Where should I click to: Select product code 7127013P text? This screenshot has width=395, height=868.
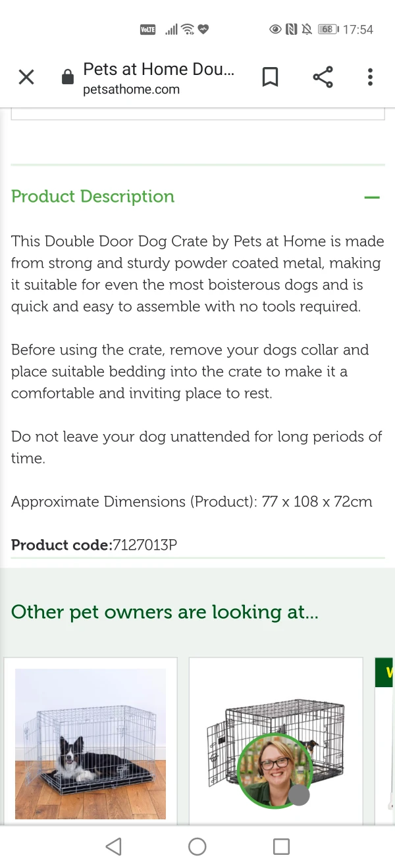tap(145, 545)
